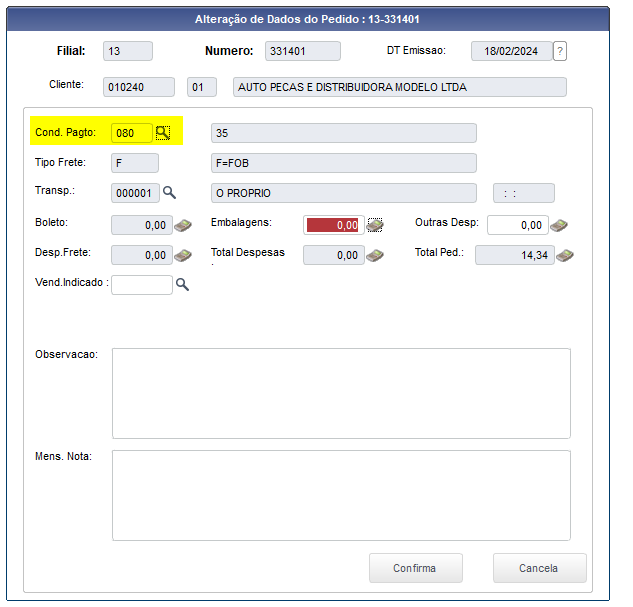This screenshot has width=633, height=607.
Task: Open the Cond. Pagto lookup magnifier
Action: [x=163, y=133]
